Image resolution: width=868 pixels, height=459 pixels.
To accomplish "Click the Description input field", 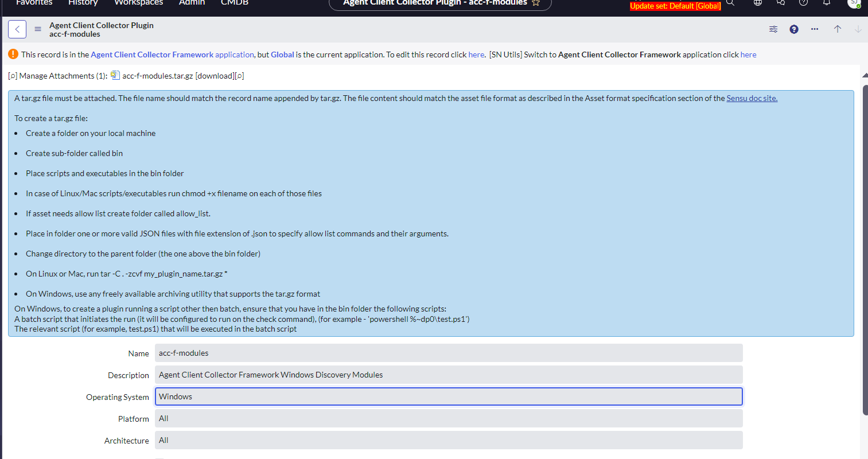I will click(449, 375).
